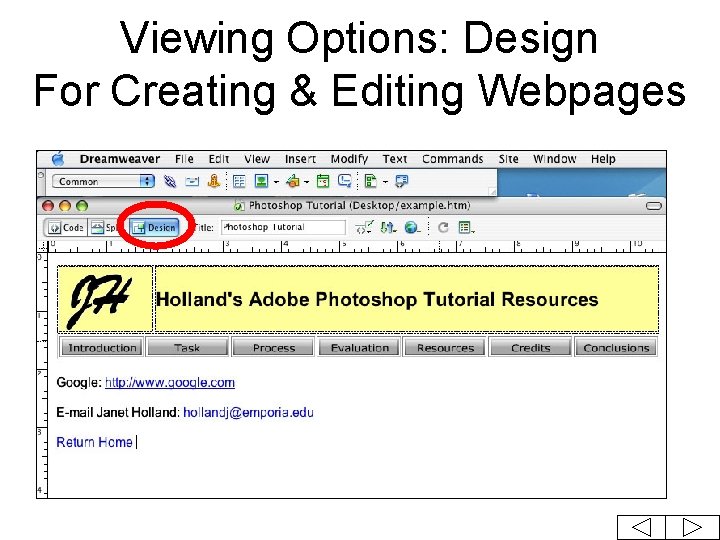The height and width of the screenshot is (540, 720).
Task: Expand the Media dropdown arrow
Action: click(306, 182)
